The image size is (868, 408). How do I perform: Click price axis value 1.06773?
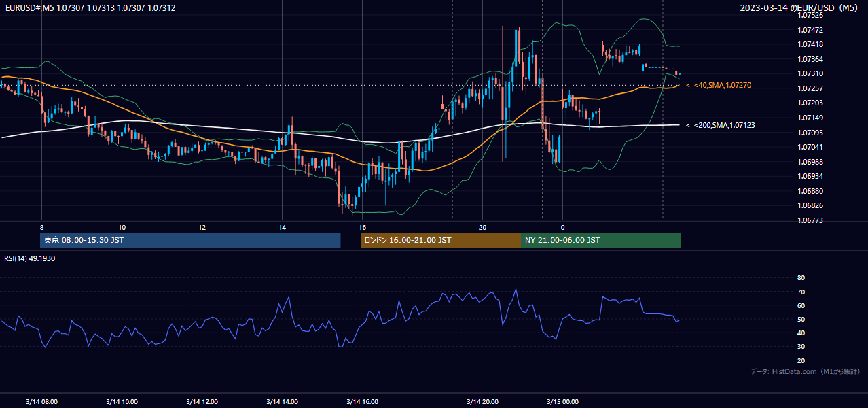tap(810, 220)
